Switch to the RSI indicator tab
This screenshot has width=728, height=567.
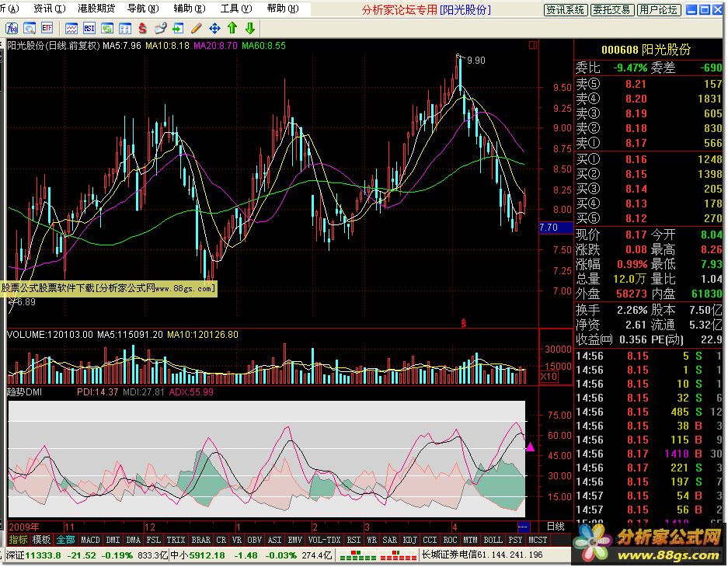point(354,540)
